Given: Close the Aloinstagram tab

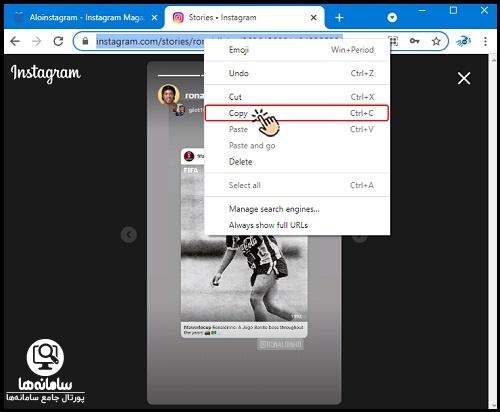Looking at the screenshot, I should point(154,17).
